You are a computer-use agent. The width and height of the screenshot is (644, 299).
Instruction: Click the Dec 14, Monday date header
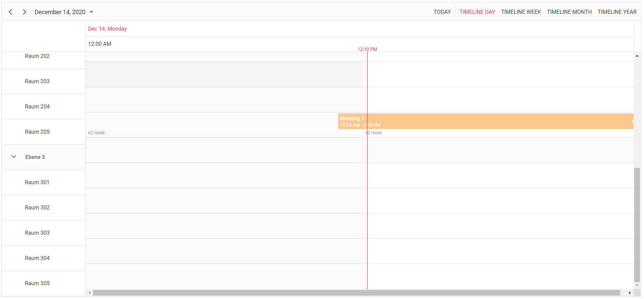coord(107,29)
